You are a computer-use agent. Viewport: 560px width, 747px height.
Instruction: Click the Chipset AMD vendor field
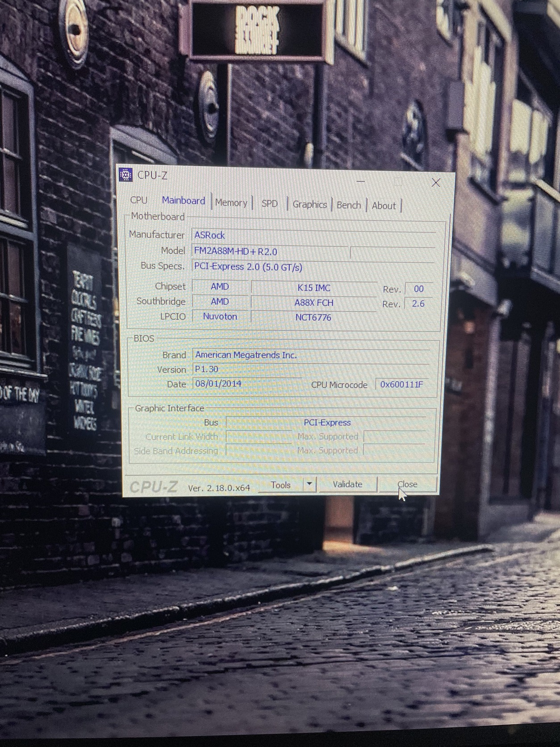point(220,286)
